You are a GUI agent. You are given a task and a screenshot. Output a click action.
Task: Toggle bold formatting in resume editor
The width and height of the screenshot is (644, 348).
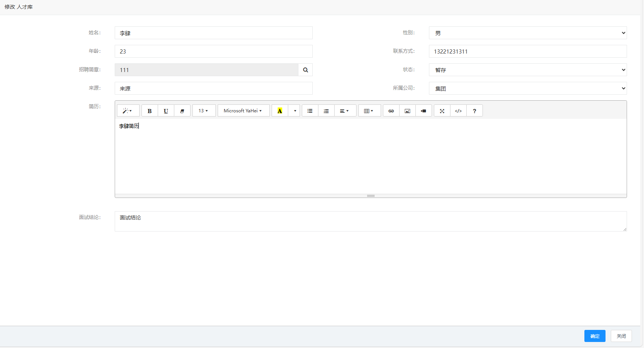click(x=150, y=111)
